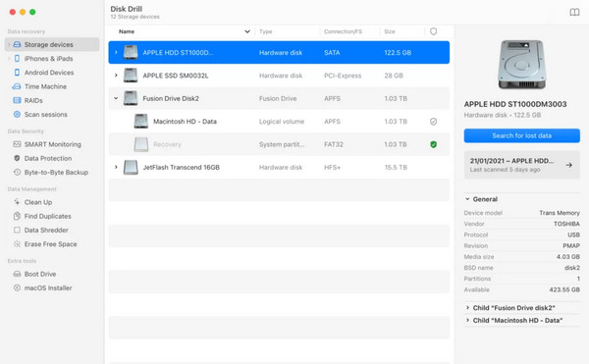Viewport: 589px width, 364px height.
Task: Expand the APPLE SSD SM0032L row
Action: tap(116, 75)
